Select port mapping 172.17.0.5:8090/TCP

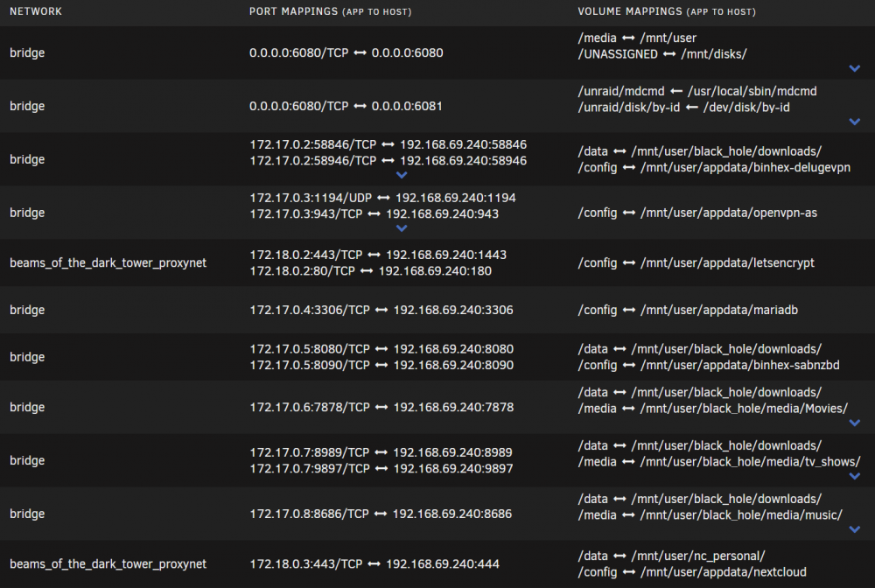tap(381, 366)
